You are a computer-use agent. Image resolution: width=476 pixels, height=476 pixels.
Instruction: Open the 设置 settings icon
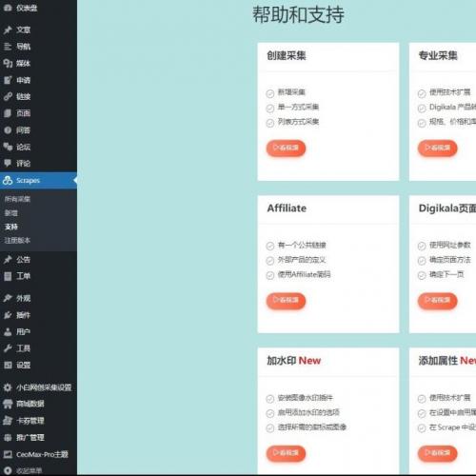8,366
